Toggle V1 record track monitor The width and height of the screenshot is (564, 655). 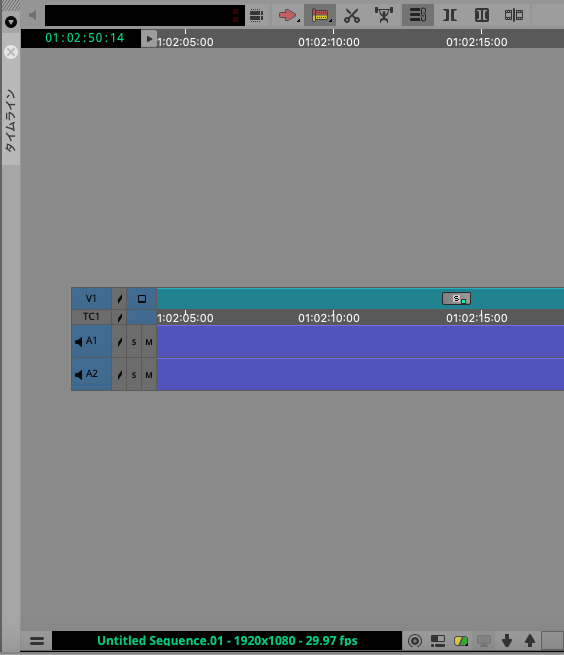[x=142, y=299]
